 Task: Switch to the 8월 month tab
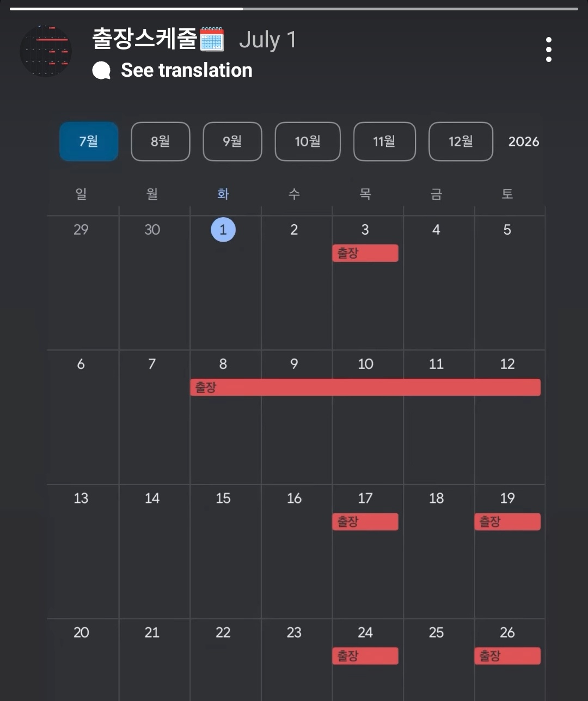[x=161, y=142]
